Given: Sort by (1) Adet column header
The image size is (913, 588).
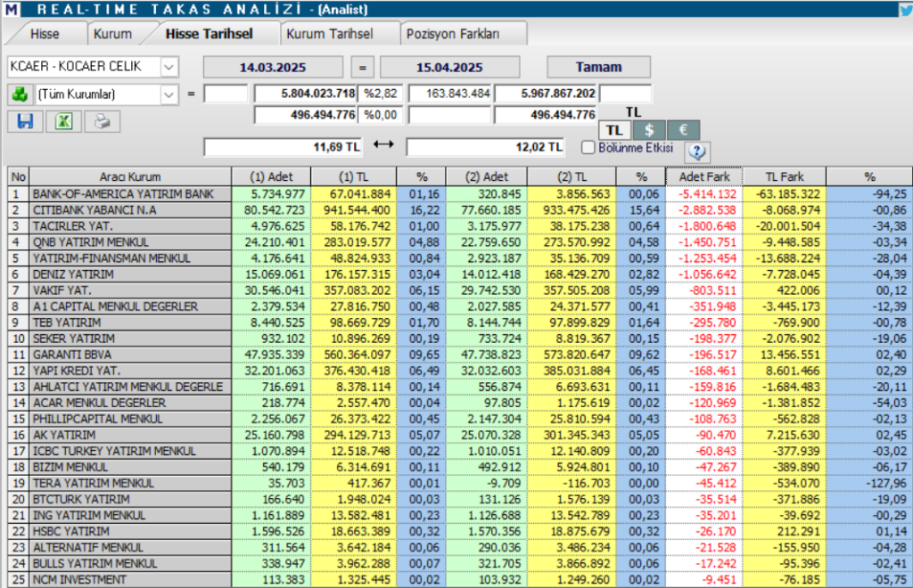Looking at the screenshot, I should [271, 176].
